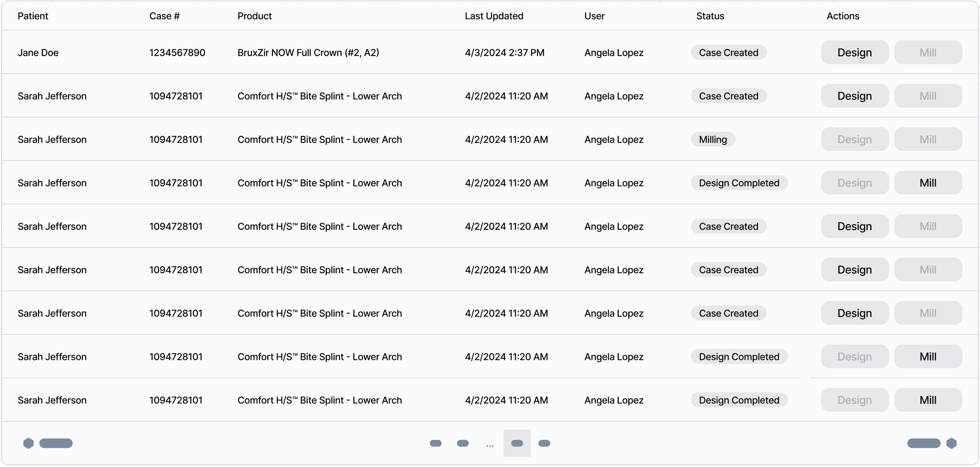Click Mill in first Design Completed row
Screen dimensions: 980x467
[x=928, y=183]
